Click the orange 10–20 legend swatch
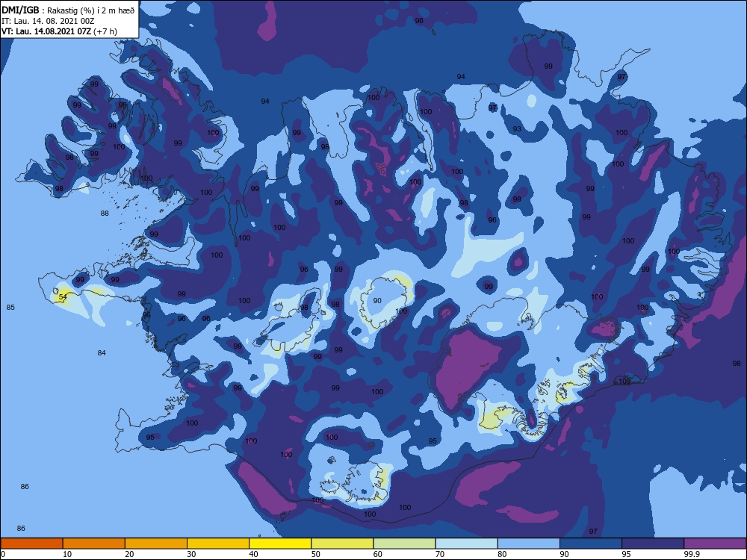The image size is (747, 560). [x=94, y=544]
